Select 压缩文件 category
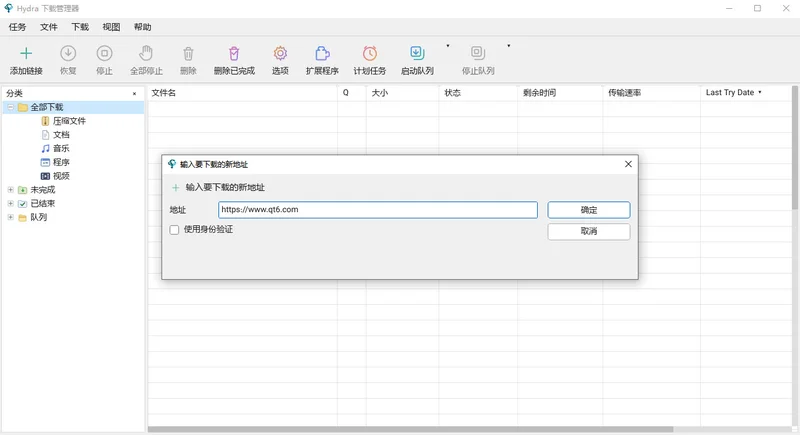The width and height of the screenshot is (800, 435). tap(69, 121)
